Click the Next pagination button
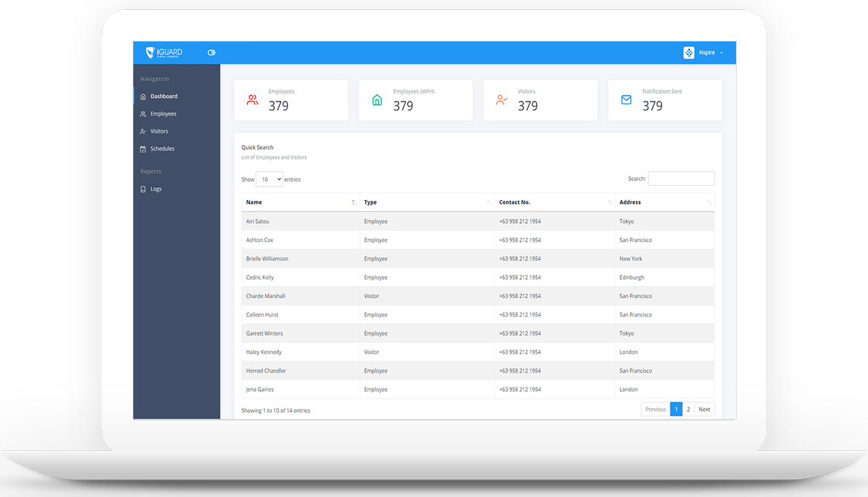 pyautogui.click(x=704, y=409)
